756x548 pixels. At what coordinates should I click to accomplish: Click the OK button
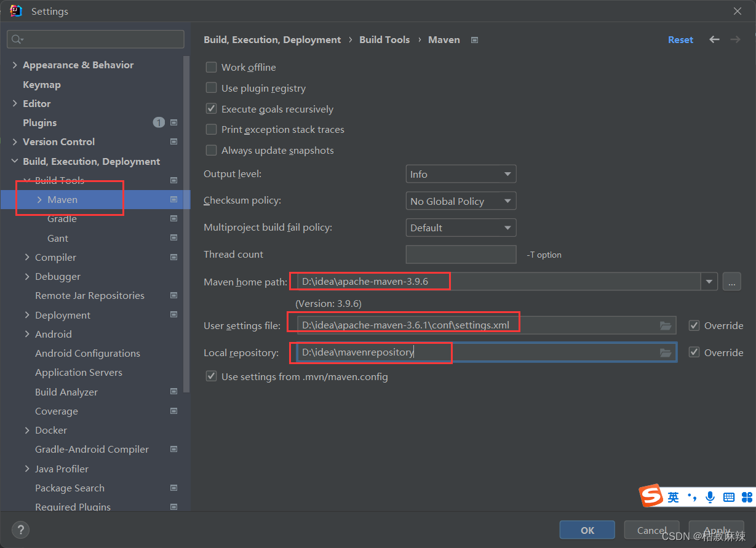(587, 530)
